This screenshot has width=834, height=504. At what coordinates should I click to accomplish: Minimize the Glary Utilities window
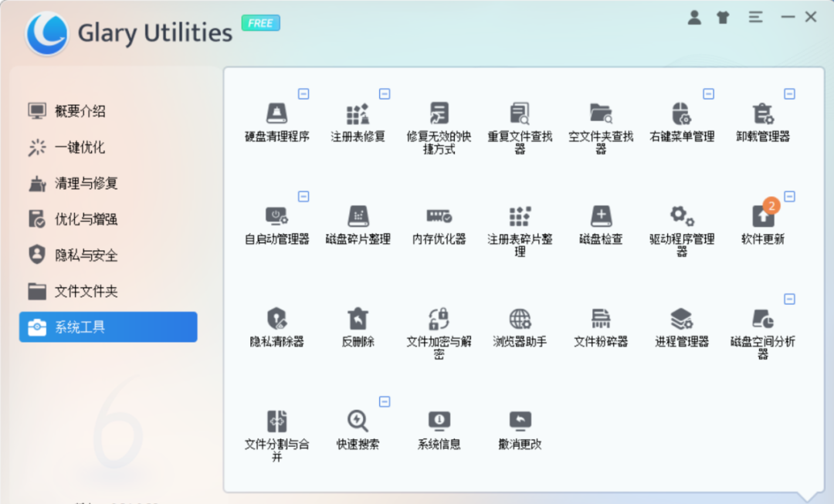click(x=788, y=18)
